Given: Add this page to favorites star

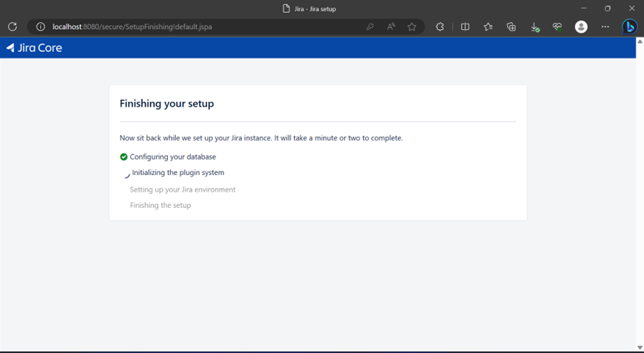Looking at the screenshot, I should click(x=412, y=27).
